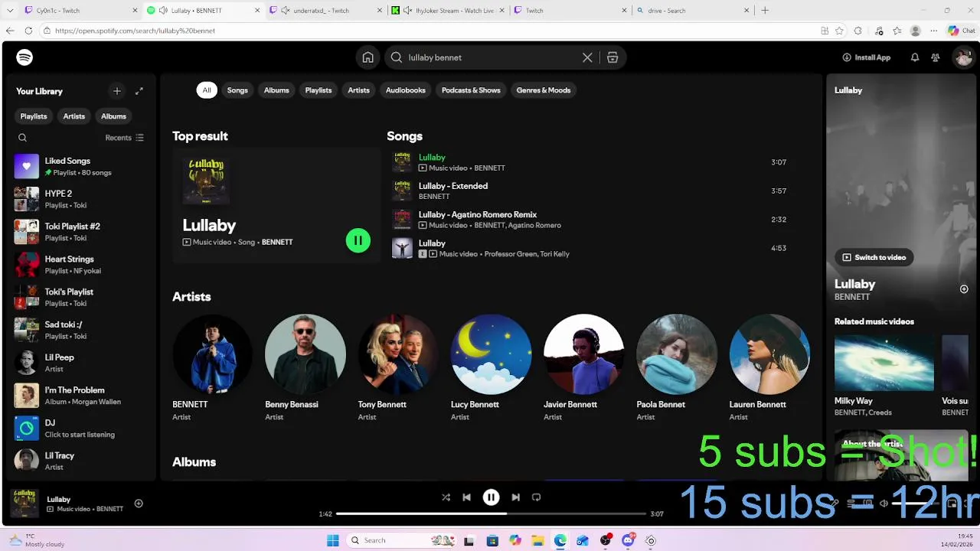Switch to video in Now Playing panel

point(874,257)
